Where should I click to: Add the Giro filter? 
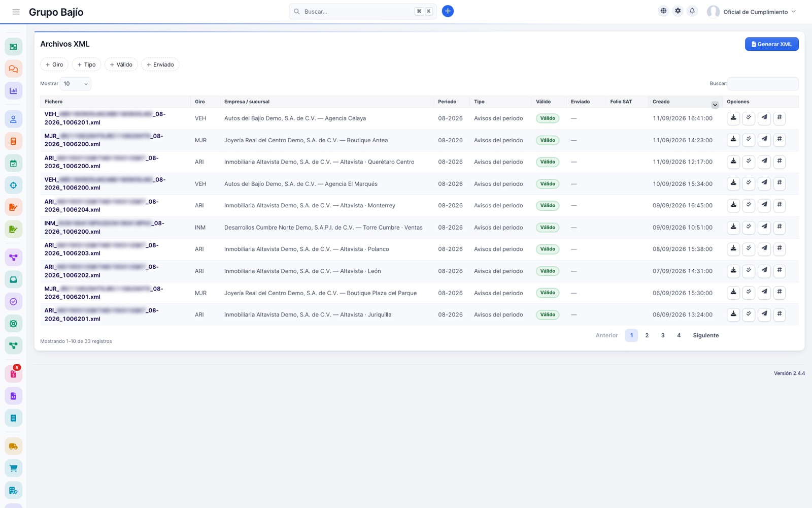(x=54, y=65)
